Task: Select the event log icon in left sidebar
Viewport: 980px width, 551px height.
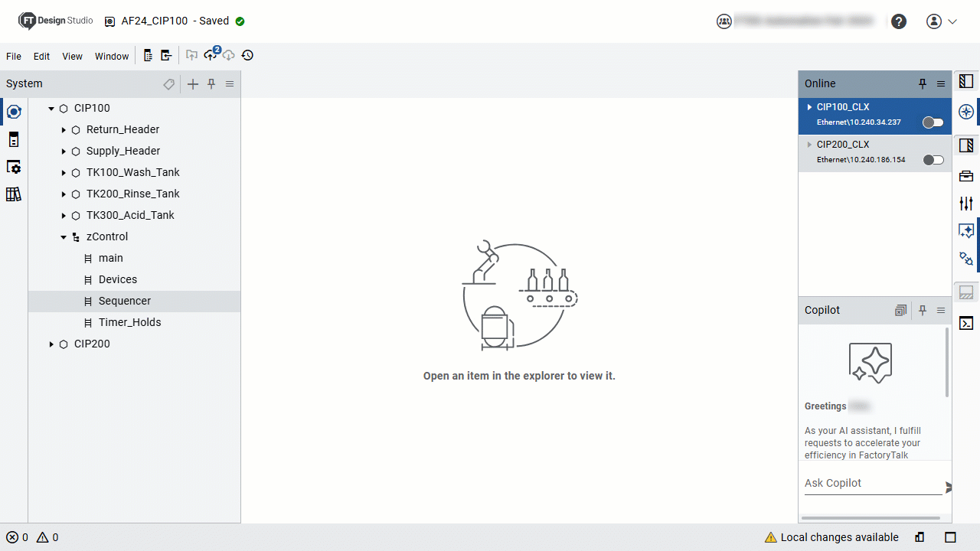Action: point(14,139)
